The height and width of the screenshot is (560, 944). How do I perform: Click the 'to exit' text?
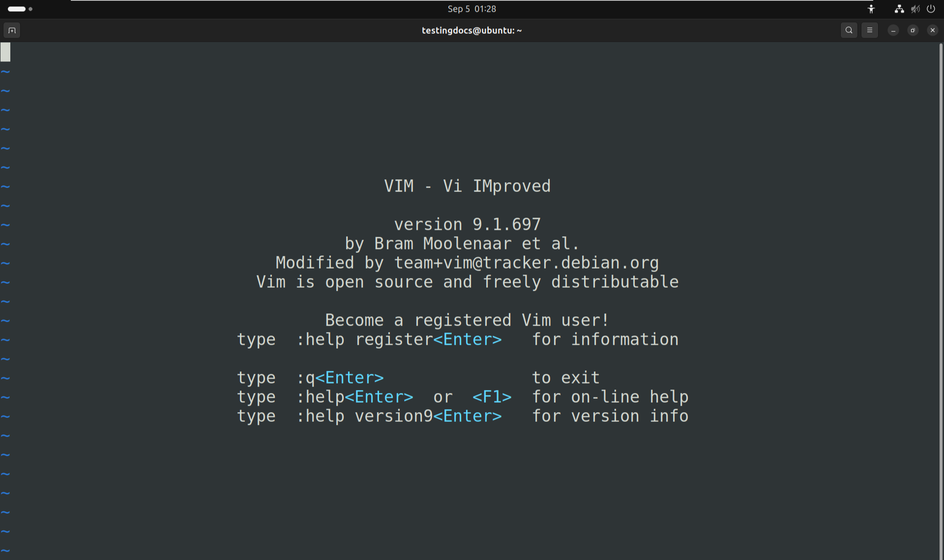(x=566, y=378)
